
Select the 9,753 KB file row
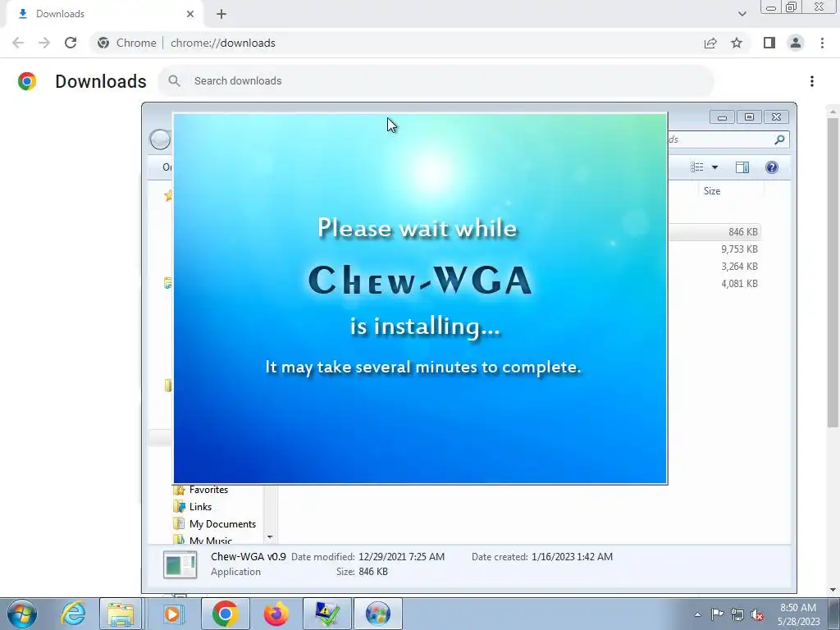[714, 249]
